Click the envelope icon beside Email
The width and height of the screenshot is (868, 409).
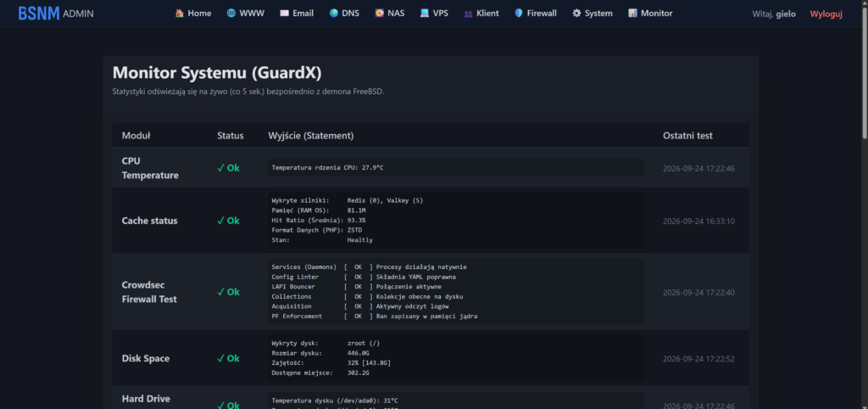click(x=285, y=14)
